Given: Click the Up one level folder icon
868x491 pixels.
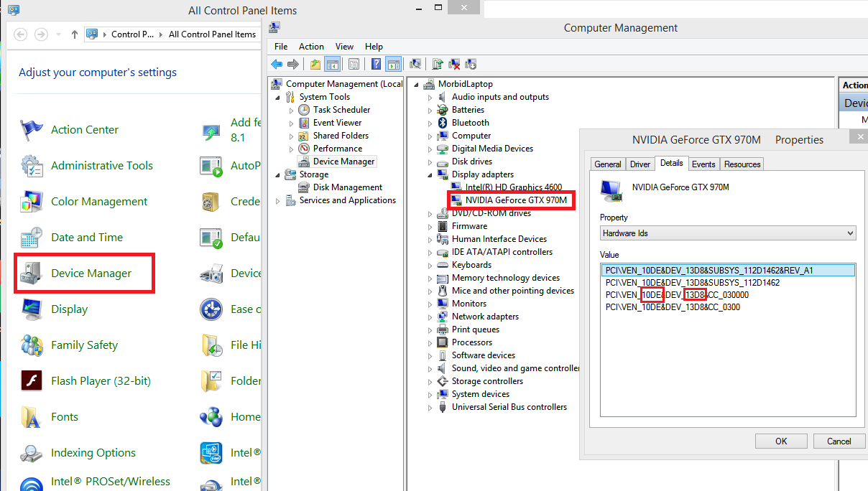Looking at the screenshot, I should [x=315, y=64].
